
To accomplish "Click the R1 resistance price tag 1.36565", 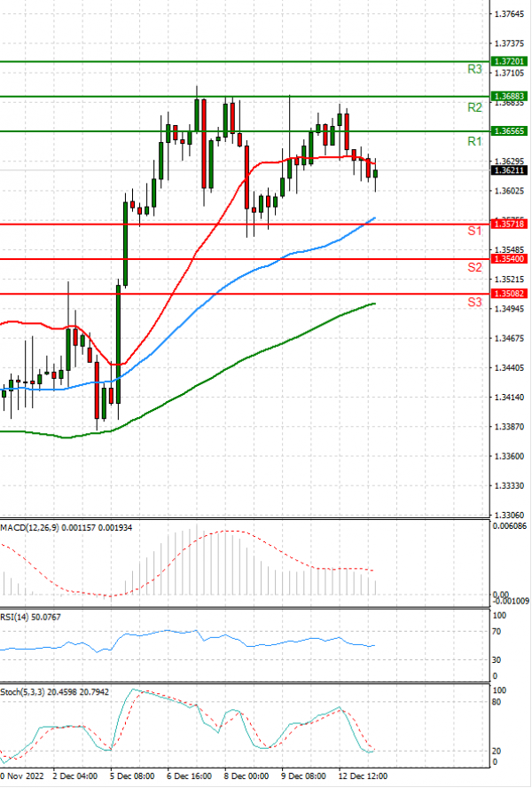I will coord(509,131).
